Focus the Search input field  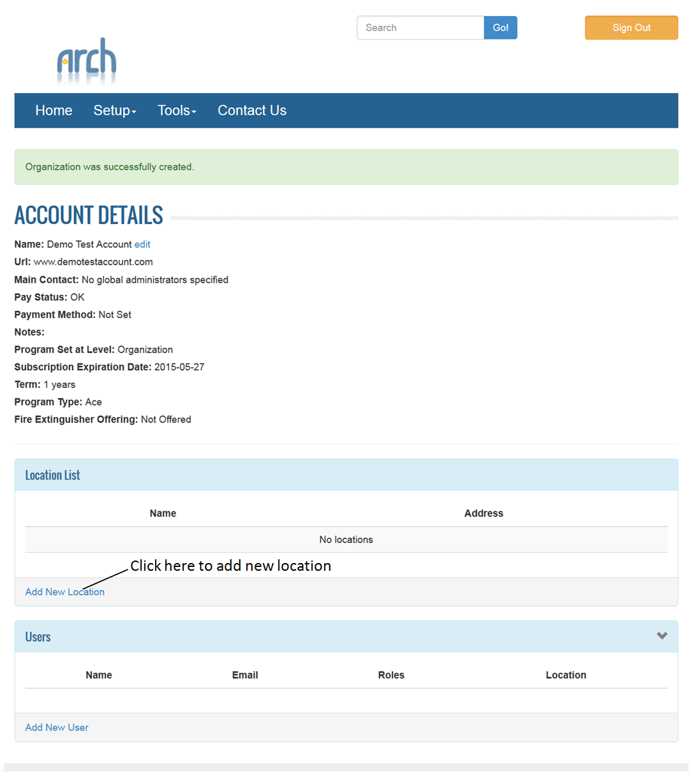click(420, 27)
